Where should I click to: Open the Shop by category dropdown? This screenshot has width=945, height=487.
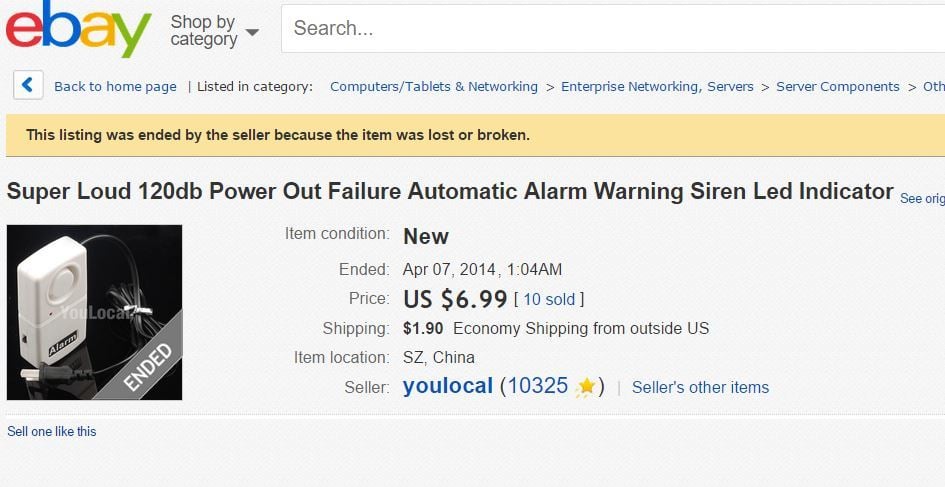(x=214, y=30)
